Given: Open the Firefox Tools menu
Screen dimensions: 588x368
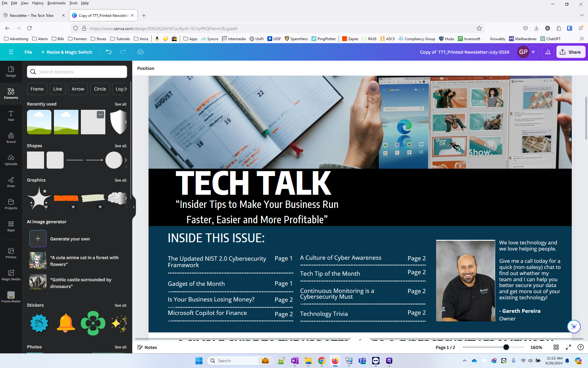Looking at the screenshot, I should (x=73, y=3).
